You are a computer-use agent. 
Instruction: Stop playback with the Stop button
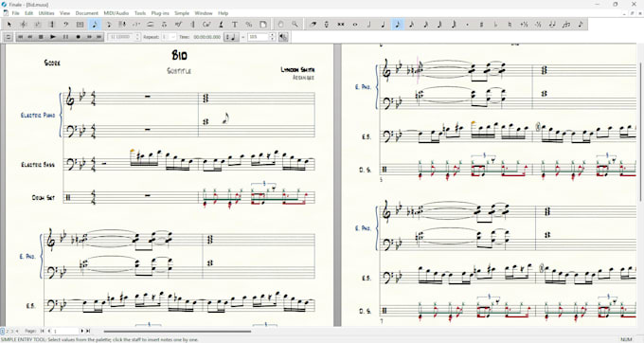[41, 37]
